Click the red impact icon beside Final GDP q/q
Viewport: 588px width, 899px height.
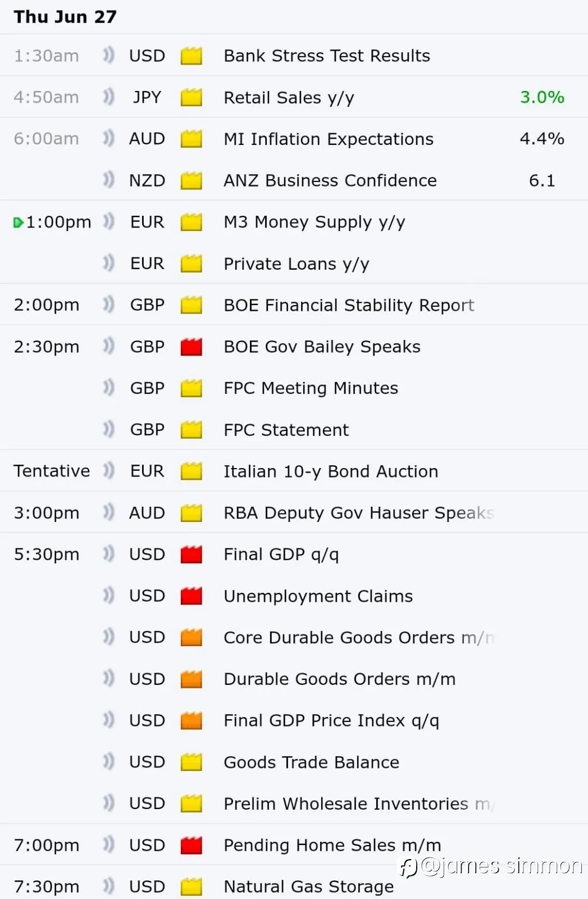point(191,554)
